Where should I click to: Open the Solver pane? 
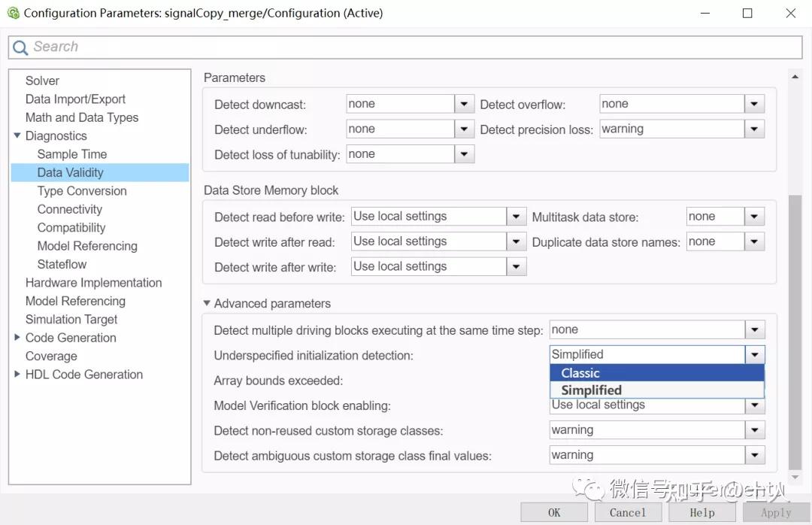tap(42, 80)
